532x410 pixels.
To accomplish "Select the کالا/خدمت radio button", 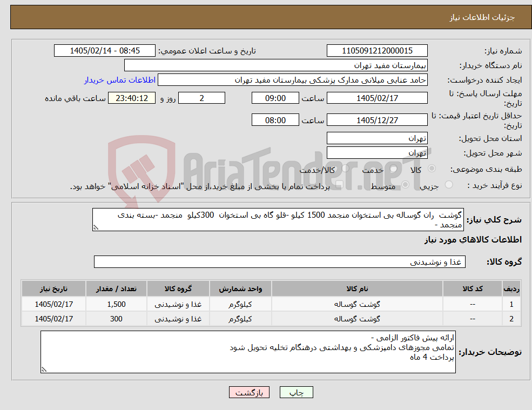I will 345,168.
